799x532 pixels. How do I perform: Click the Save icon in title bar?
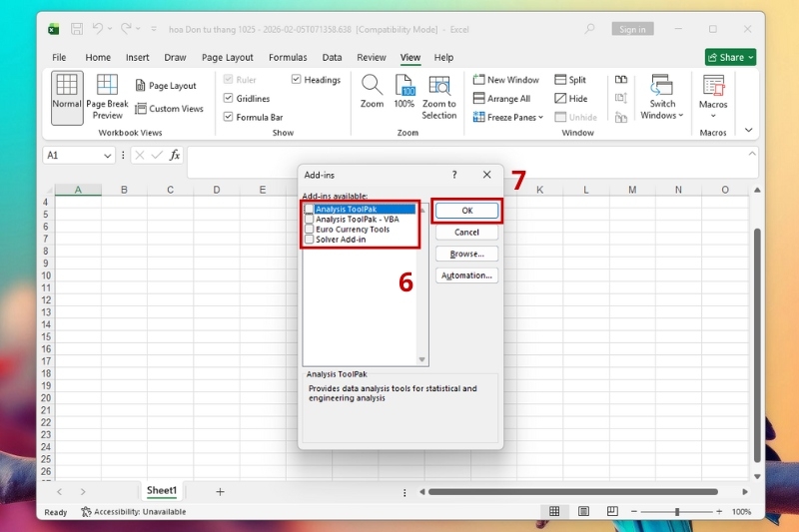coord(77,29)
